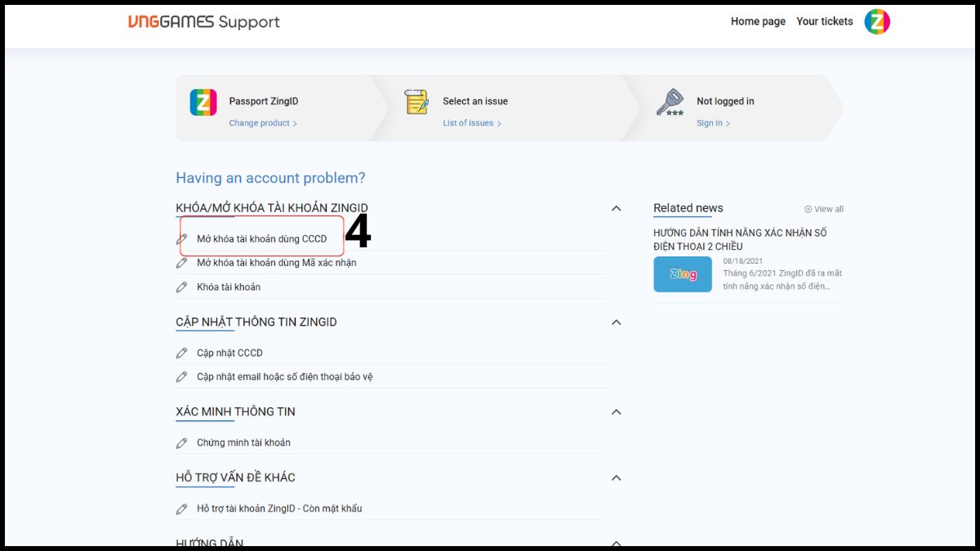The image size is (980, 551).
Task: Click the Not logged in key icon
Action: 670,102
